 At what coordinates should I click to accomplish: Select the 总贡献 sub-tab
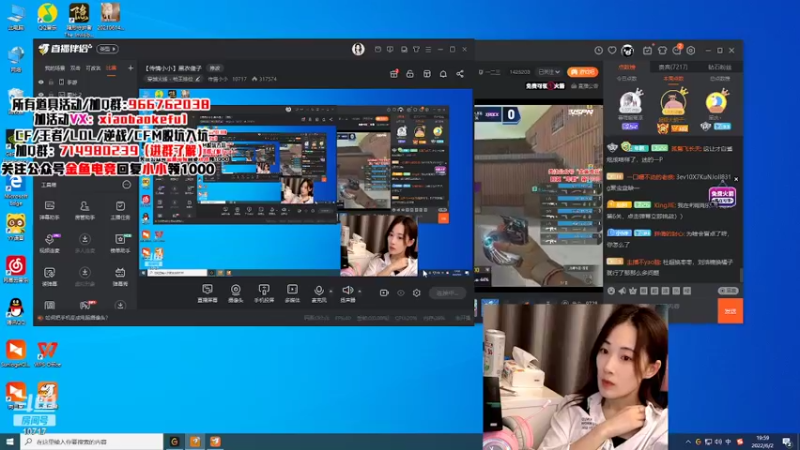(x=719, y=79)
